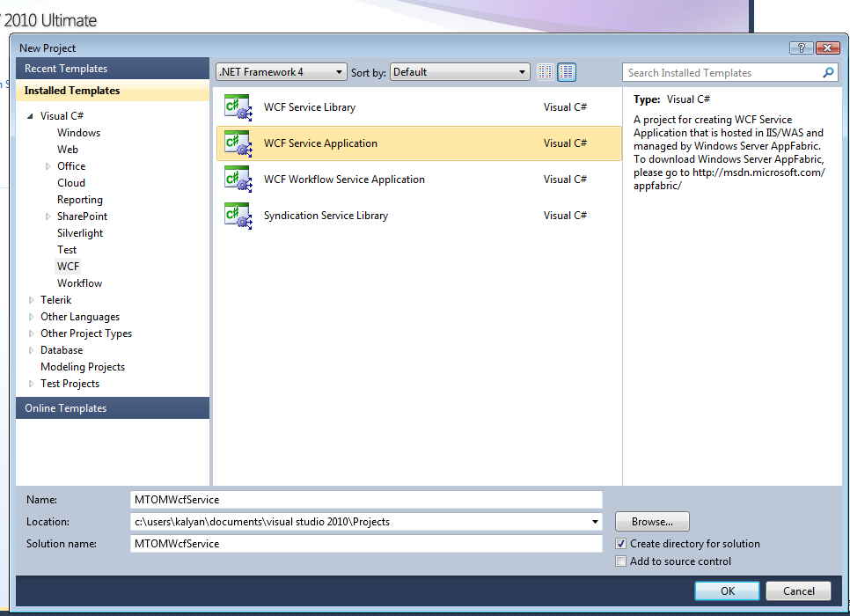The height and width of the screenshot is (616, 850).
Task: Expand the Office tree node
Action: point(48,166)
